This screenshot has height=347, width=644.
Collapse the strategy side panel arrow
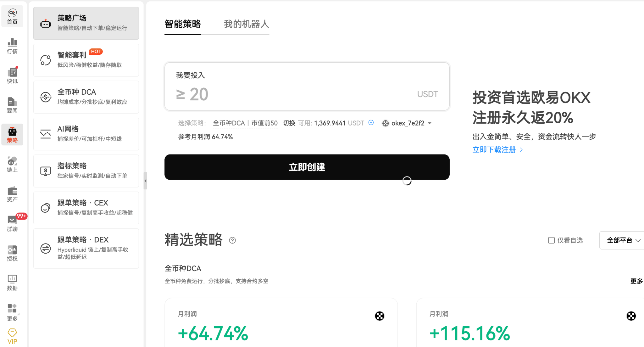[145, 181]
